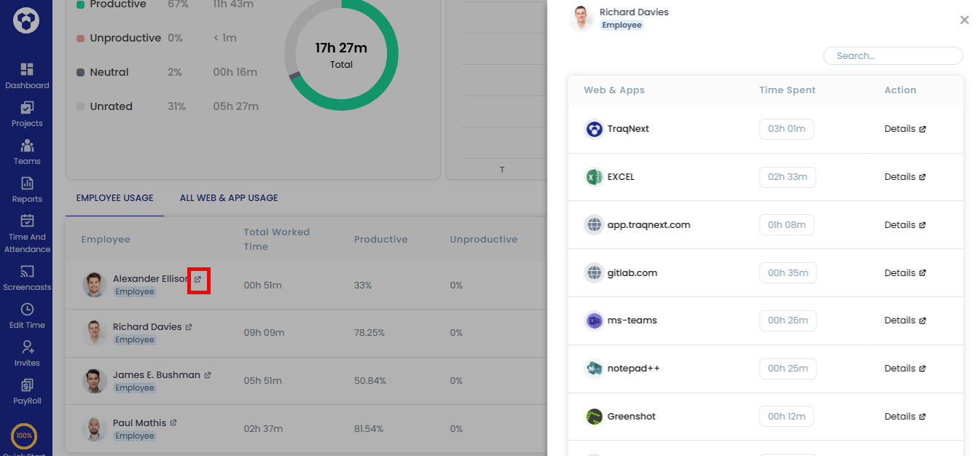Open Richard Davies' external profile link
This screenshot has width=980, height=456.
[189, 326]
